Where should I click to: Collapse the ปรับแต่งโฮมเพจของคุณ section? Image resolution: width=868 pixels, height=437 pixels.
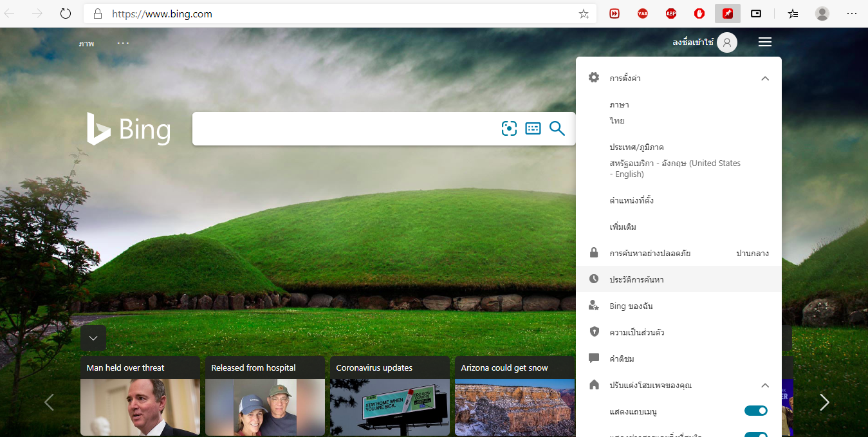tap(765, 385)
